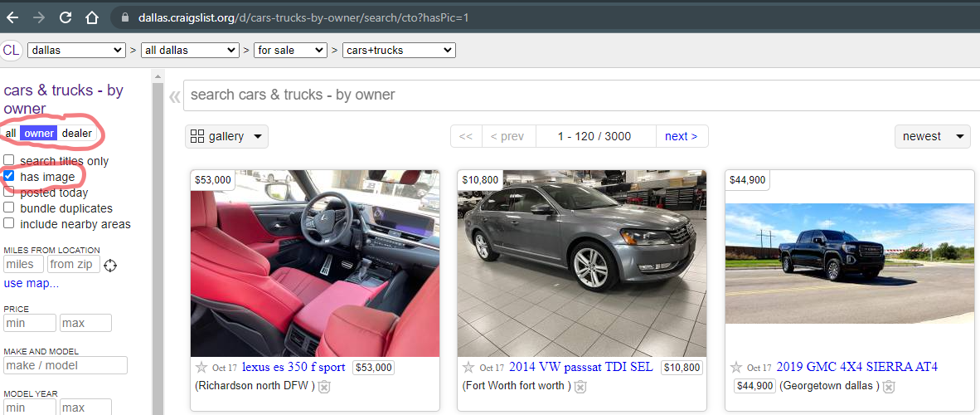
Task: Click the search cars & trucks field
Action: (581, 95)
